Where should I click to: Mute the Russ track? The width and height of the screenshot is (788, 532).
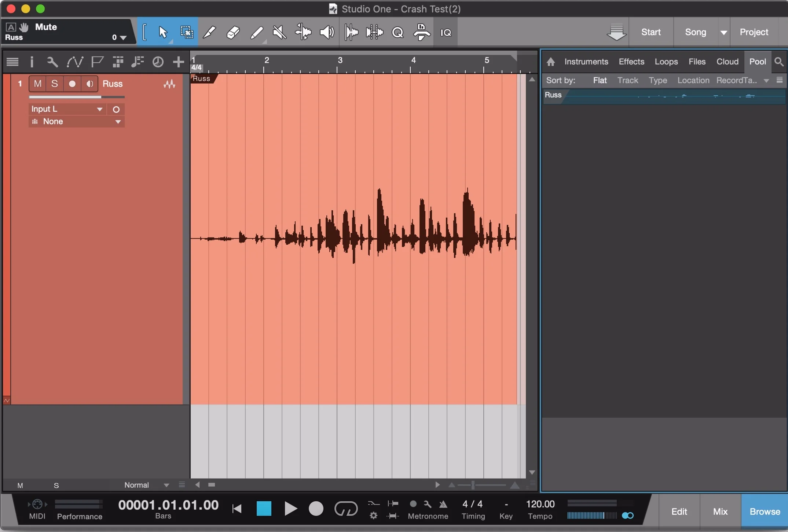tap(37, 84)
